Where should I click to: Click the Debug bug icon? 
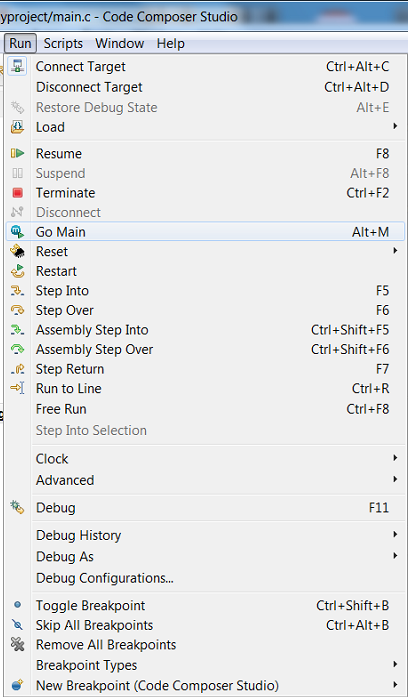click(17, 507)
